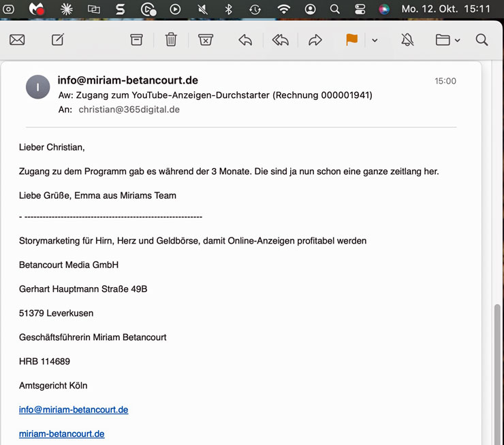Click the greeting 'Lieber Christian,'
This screenshot has height=445, width=504.
point(52,148)
